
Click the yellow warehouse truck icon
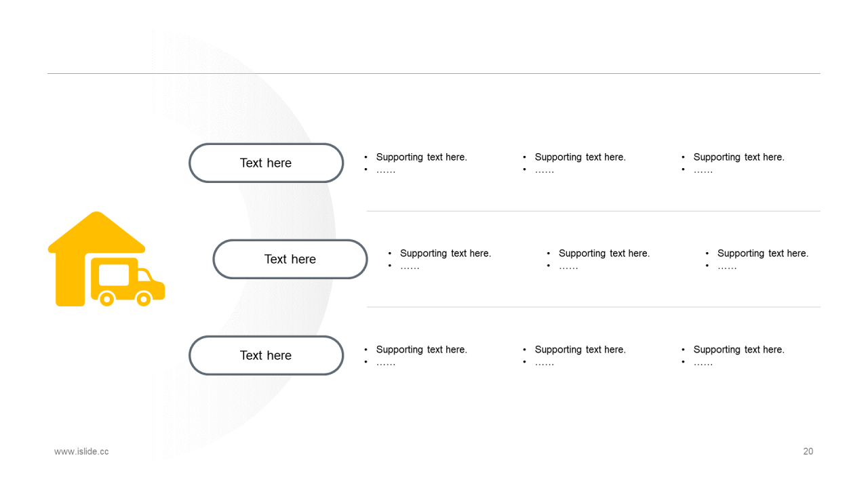click(x=106, y=259)
